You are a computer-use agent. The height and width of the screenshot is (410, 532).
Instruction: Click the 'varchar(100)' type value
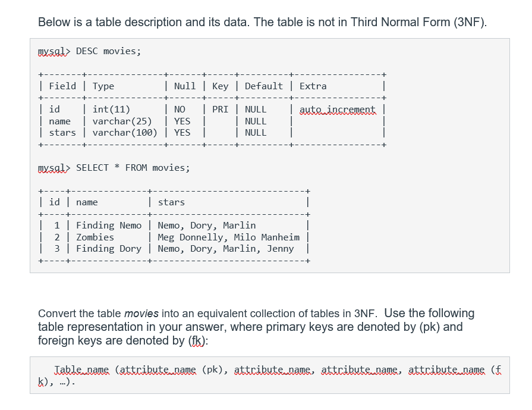coord(125,133)
